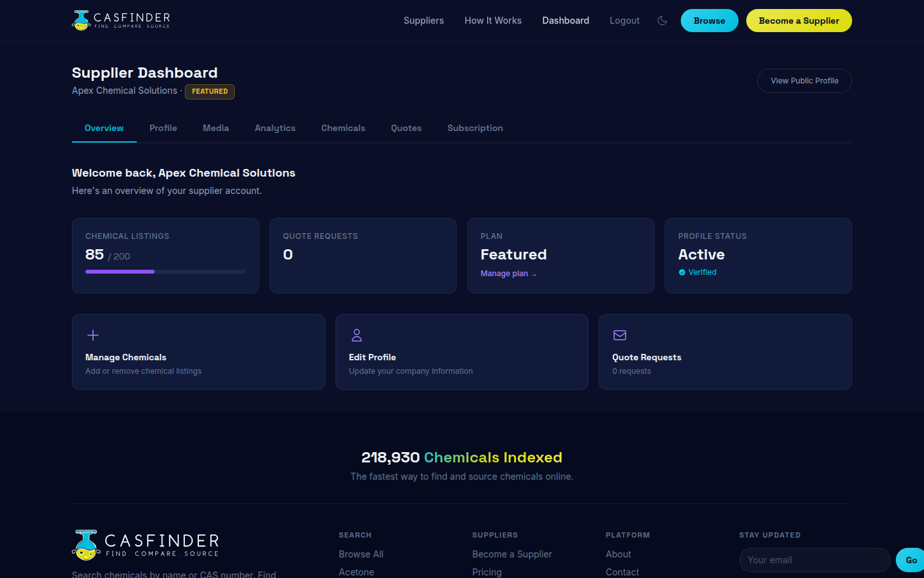This screenshot has width=924, height=578.
Task: Click the Become a Supplier button
Action: [x=798, y=20]
